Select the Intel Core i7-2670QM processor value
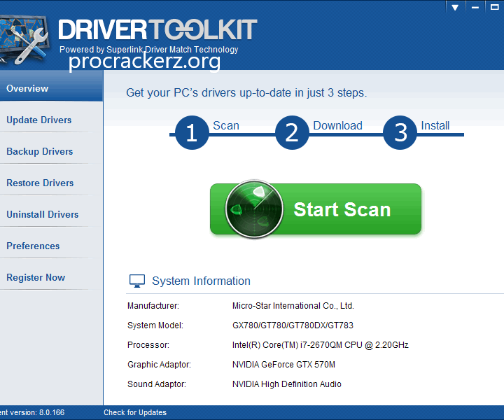The image size is (504, 420). pos(320,345)
